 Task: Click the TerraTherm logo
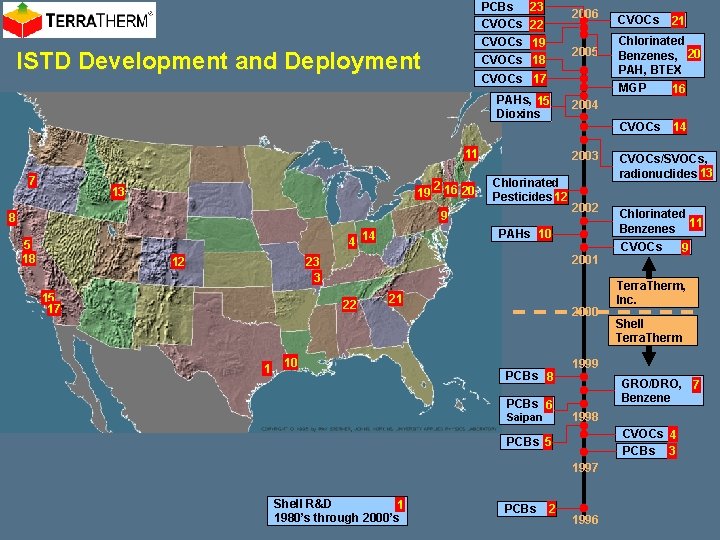(x=79, y=20)
